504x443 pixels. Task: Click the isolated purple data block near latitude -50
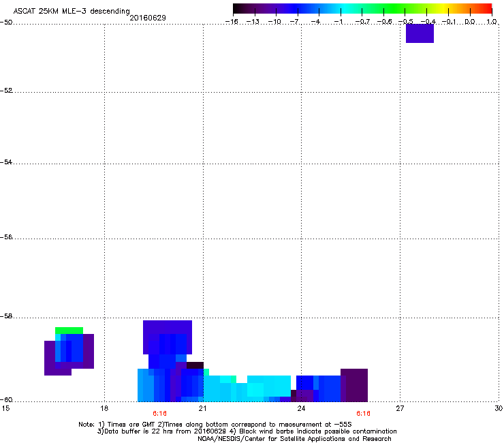[x=420, y=33]
